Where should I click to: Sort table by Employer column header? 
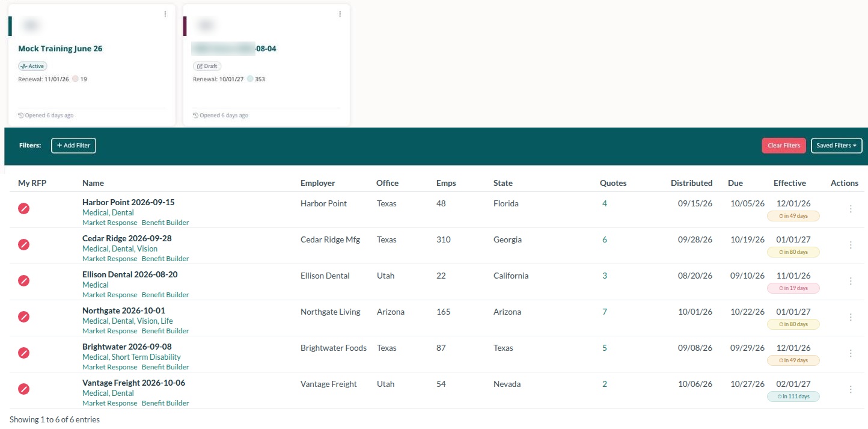[x=317, y=183]
